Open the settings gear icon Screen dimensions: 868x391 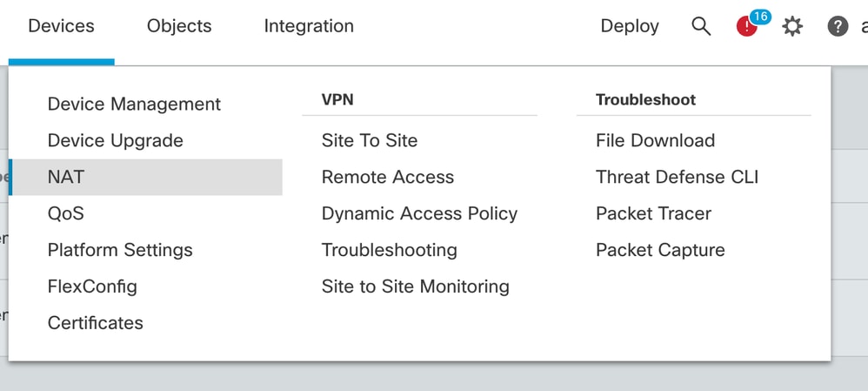pos(792,26)
